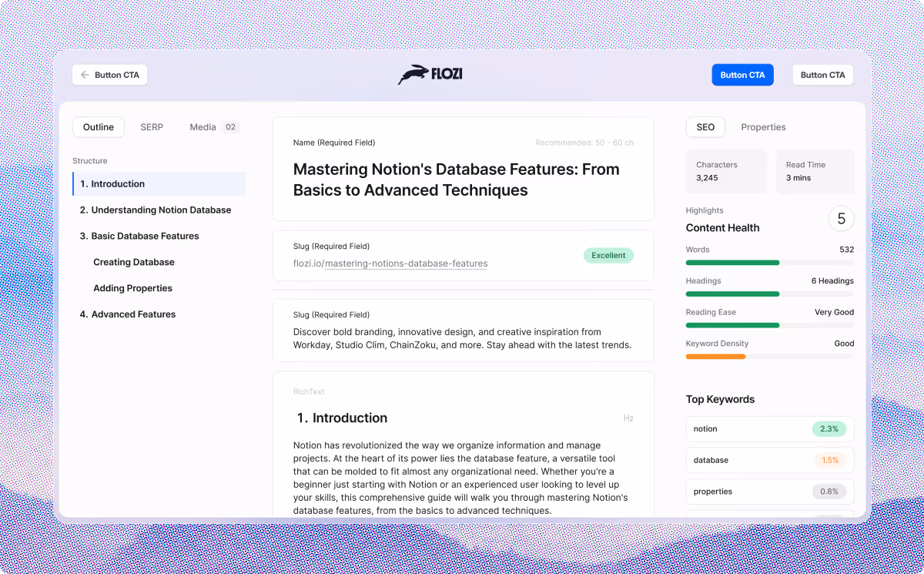The height and width of the screenshot is (574, 924).
Task: Click the Recommended: 50 - 60 ch hint
Action: pos(584,143)
